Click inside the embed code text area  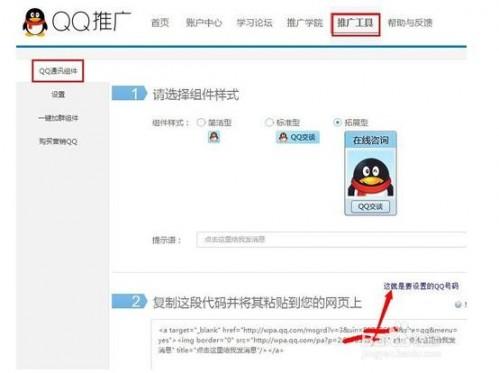[309, 344]
